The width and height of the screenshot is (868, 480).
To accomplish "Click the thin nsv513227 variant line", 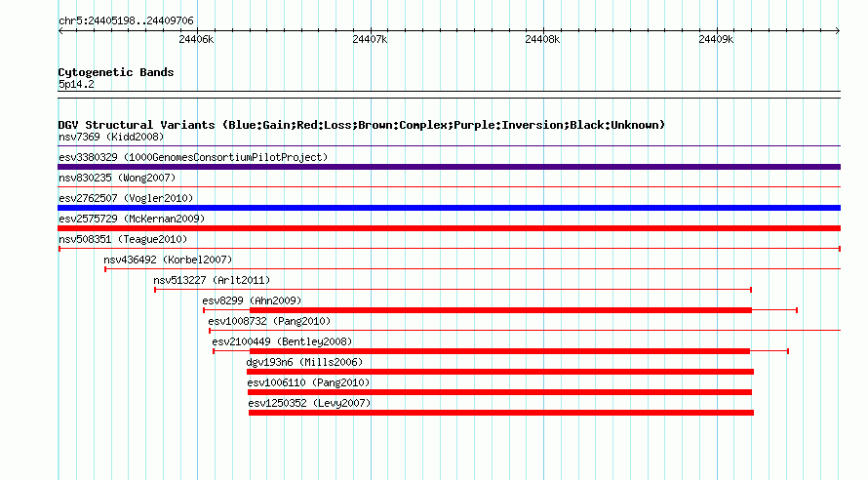I will (x=453, y=290).
